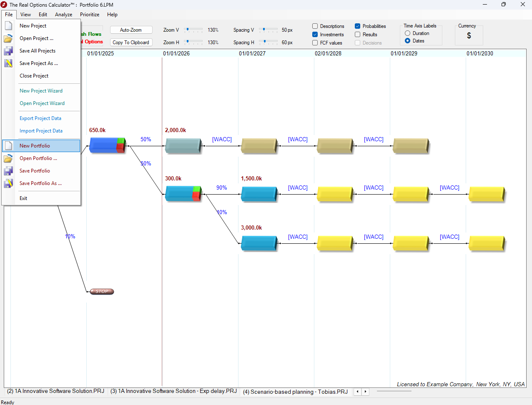This screenshot has width=532, height=405.
Task: Click the New Project page icon
Action: point(8,25)
